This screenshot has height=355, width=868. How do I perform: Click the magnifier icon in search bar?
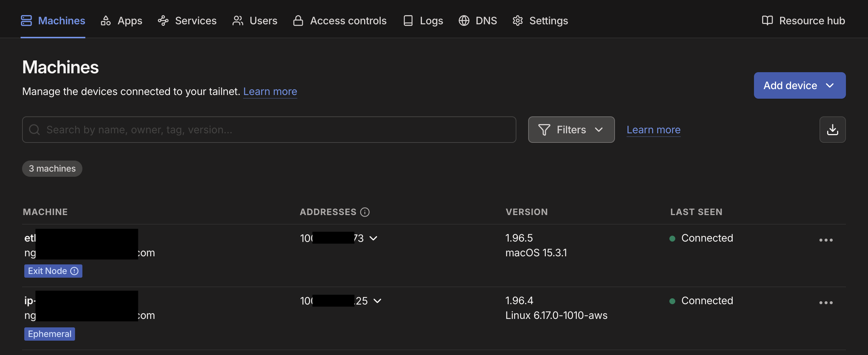click(x=35, y=130)
